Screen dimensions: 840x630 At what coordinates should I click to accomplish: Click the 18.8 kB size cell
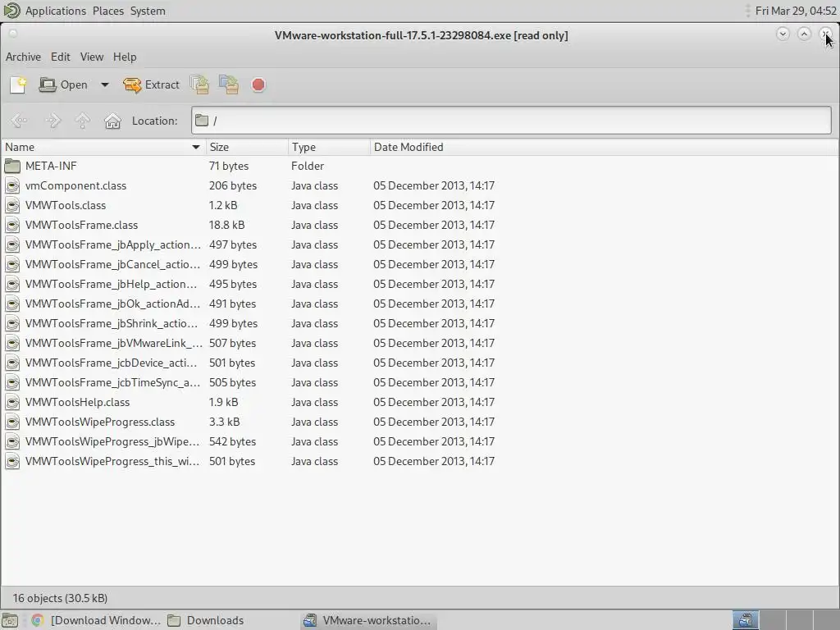pos(226,225)
